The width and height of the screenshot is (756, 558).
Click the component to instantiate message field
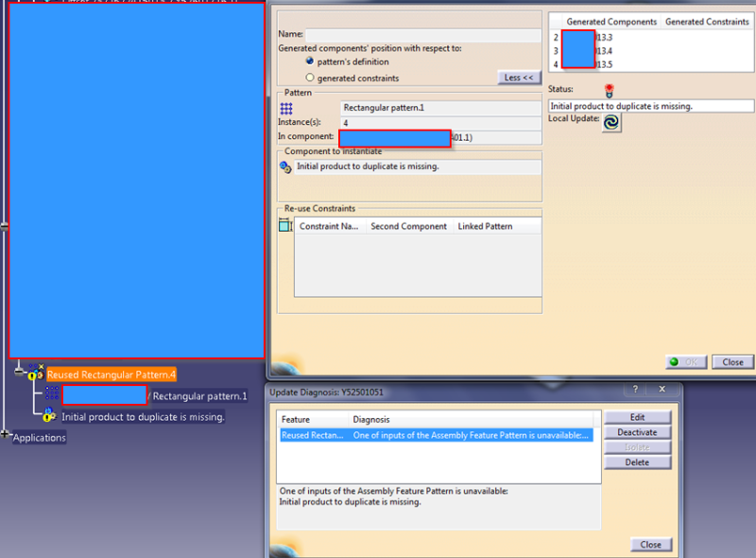coord(418,166)
